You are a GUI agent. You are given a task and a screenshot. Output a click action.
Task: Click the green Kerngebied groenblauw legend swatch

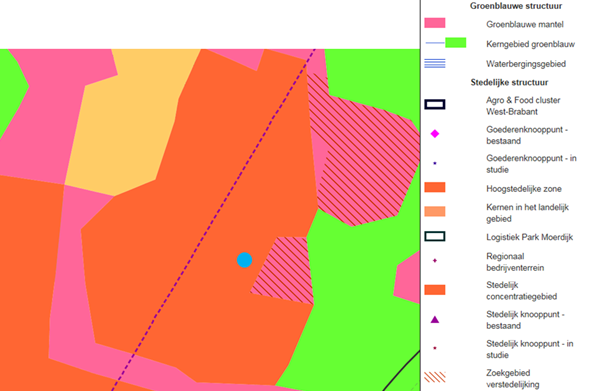pyautogui.click(x=456, y=43)
